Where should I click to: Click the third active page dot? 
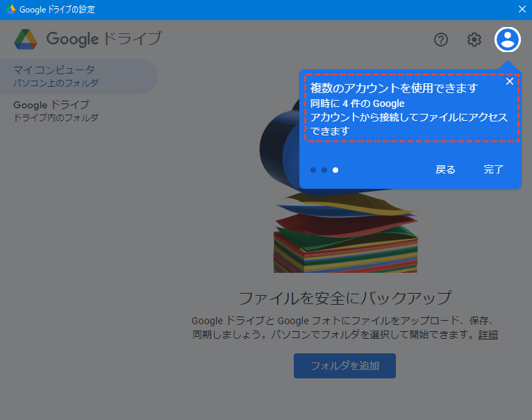(335, 170)
